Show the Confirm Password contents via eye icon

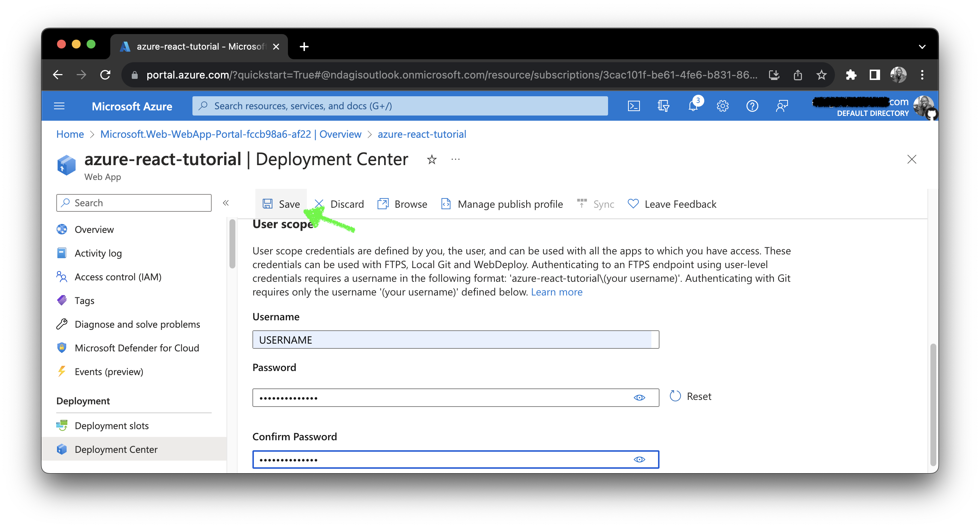[x=639, y=460]
